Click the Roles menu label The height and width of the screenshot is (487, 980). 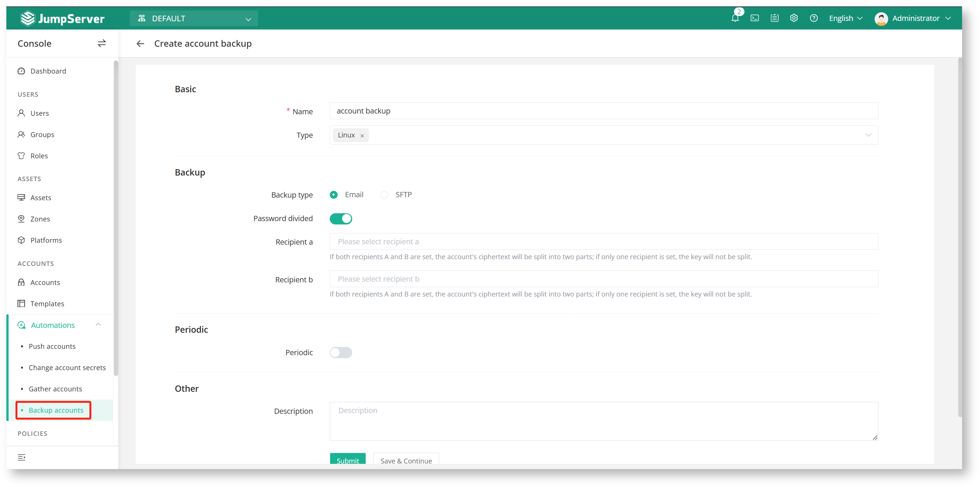click(x=39, y=156)
